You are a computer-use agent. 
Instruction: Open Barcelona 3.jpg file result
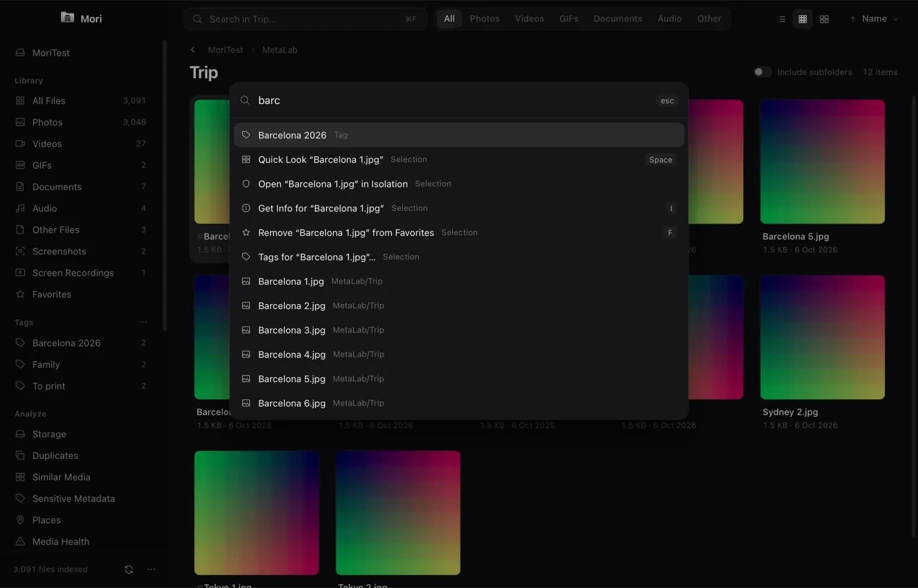click(458, 330)
